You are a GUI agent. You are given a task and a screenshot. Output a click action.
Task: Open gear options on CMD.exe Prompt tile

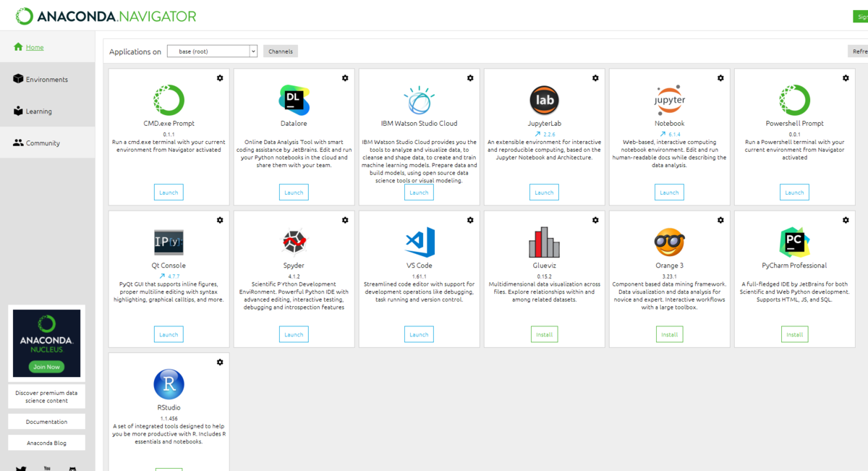tap(220, 78)
